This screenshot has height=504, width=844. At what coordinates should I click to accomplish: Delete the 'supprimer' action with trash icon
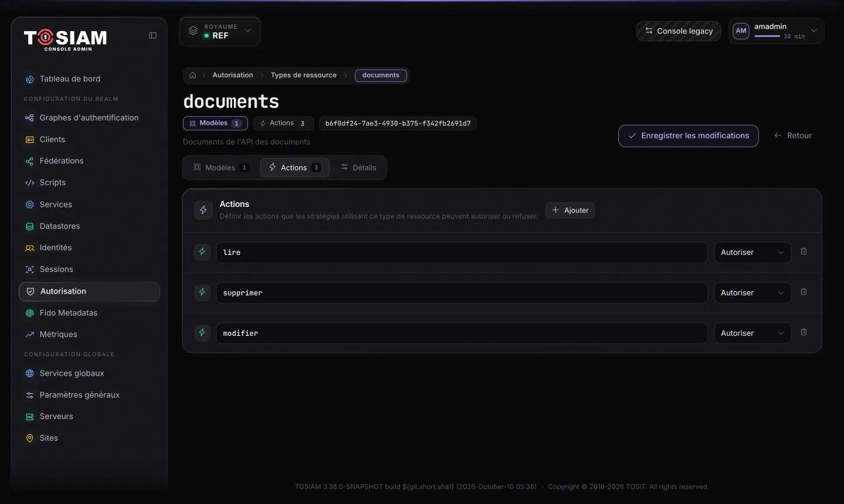[804, 292]
